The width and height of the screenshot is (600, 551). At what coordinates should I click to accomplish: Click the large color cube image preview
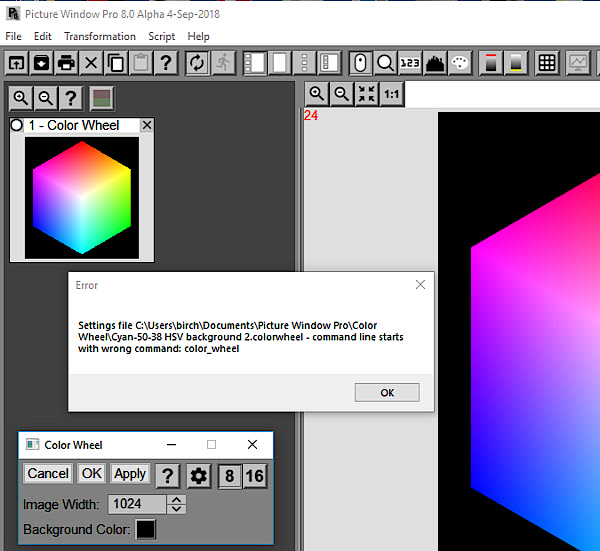(519, 331)
